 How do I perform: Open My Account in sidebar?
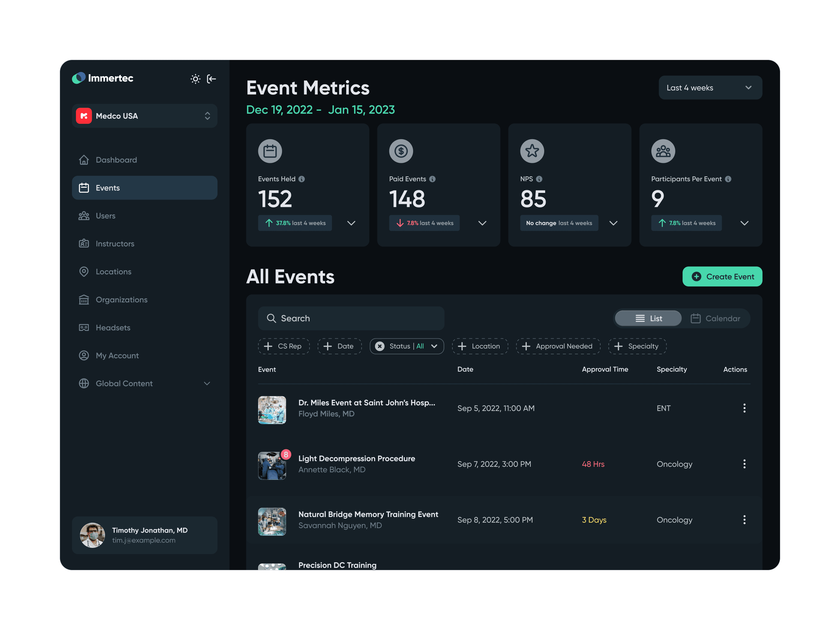[x=145, y=355]
